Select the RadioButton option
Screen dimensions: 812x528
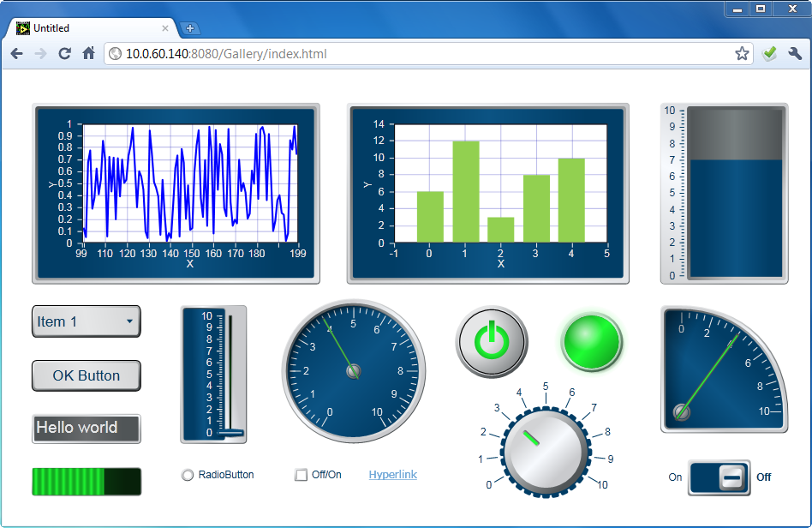point(188,475)
